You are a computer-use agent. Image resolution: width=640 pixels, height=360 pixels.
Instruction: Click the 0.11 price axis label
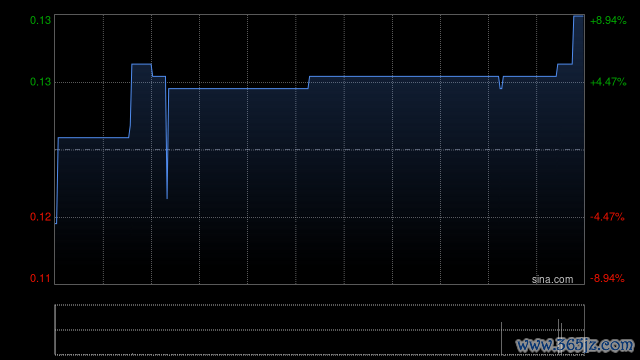40,278
